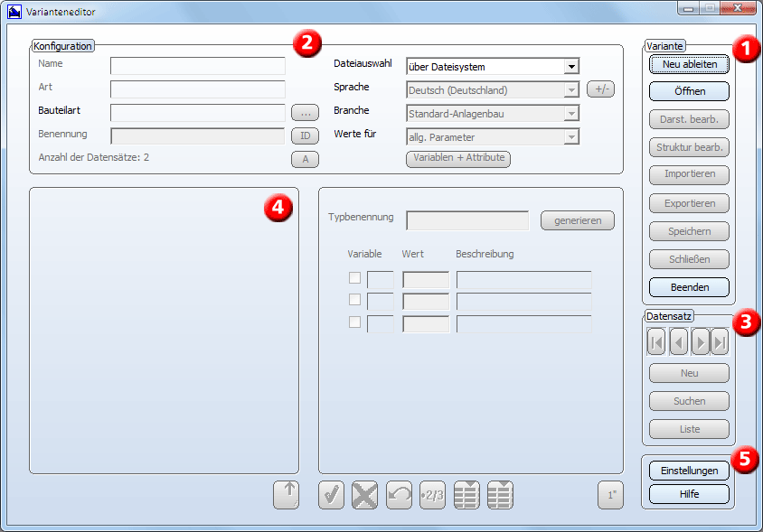Click the ID button beside Benennung

pos(305,135)
